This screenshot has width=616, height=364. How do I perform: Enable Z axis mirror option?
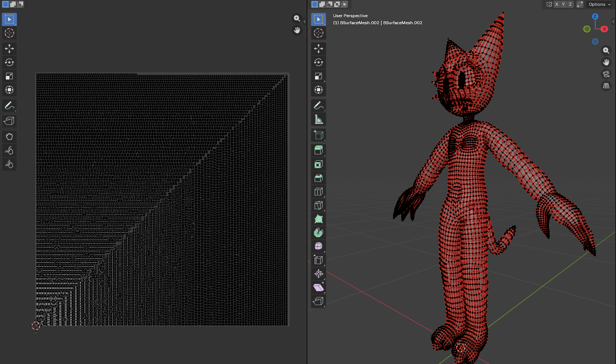pyautogui.click(x=570, y=4)
